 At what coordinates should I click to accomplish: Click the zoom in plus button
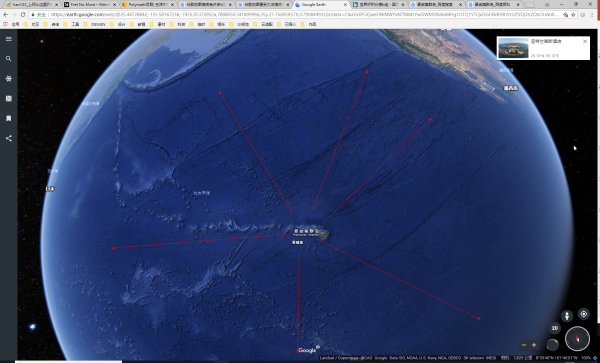coord(534,345)
